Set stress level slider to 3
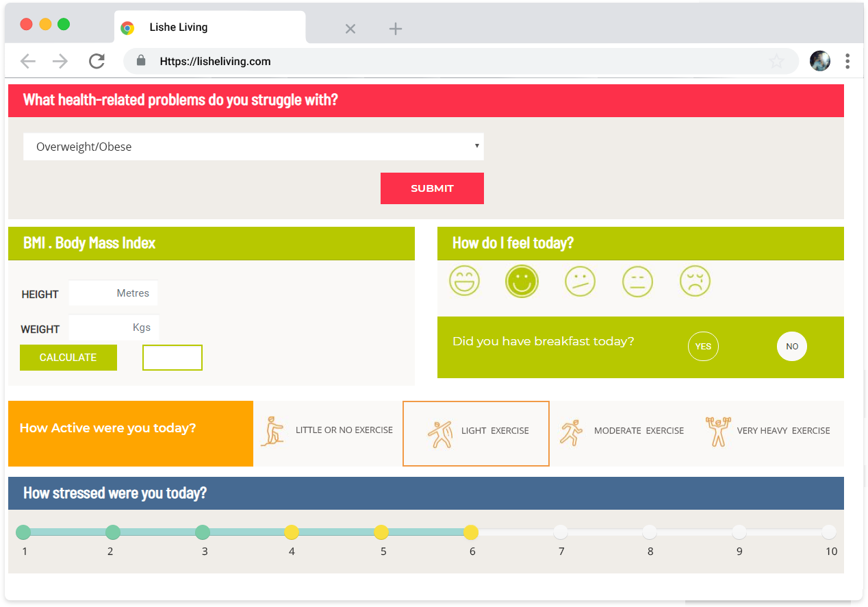The height and width of the screenshot is (607, 868). point(202,532)
